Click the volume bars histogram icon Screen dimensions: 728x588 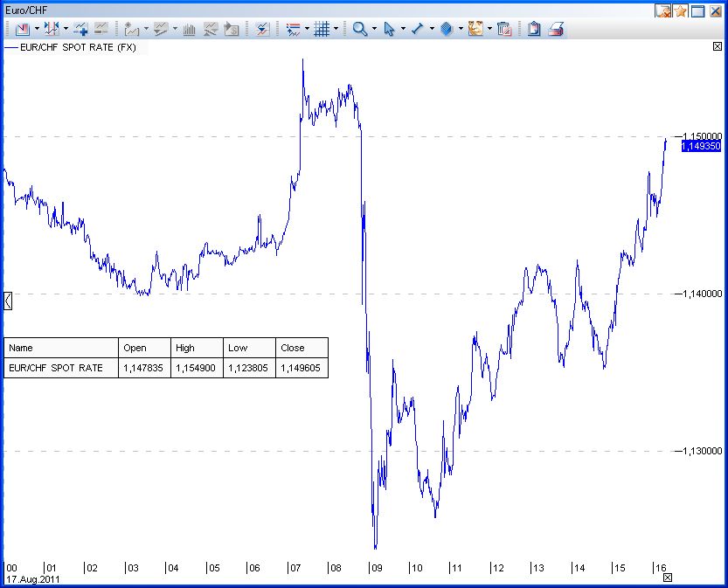(x=189, y=29)
